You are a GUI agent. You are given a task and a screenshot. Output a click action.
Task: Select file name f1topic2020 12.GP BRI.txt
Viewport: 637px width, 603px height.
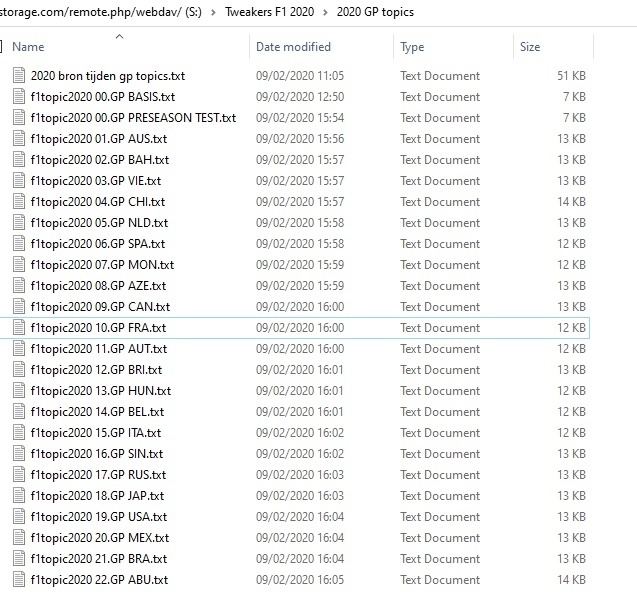(96, 370)
